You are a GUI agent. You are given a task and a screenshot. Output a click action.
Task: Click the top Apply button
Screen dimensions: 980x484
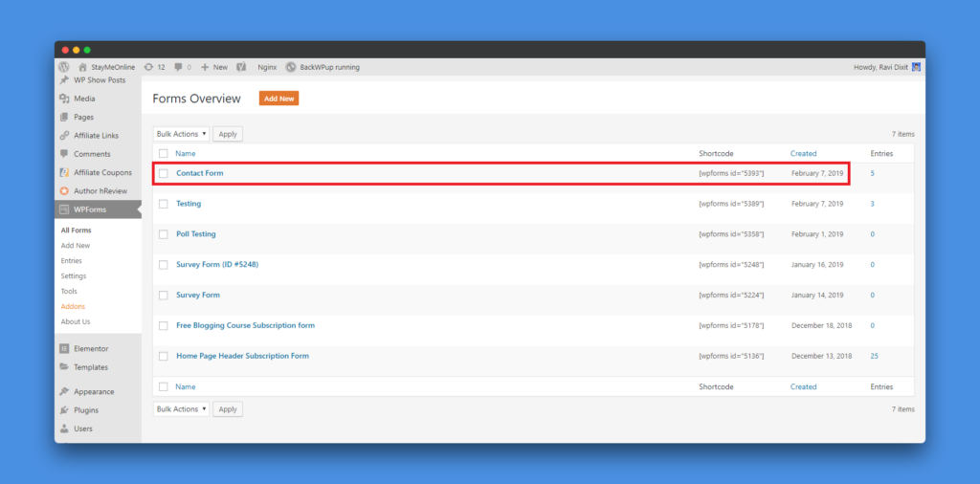pos(228,134)
